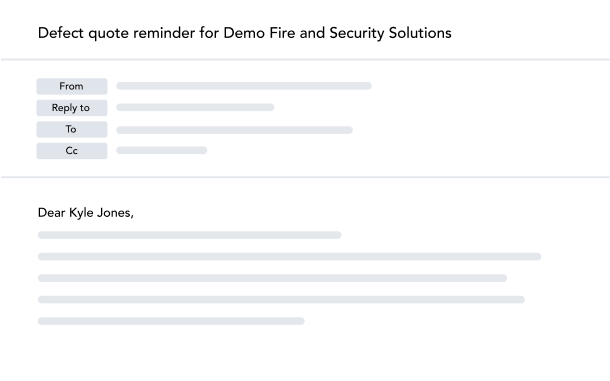Click the divider line below the Cc row
The image size is (610, 381).
click(x=305, y=177)
